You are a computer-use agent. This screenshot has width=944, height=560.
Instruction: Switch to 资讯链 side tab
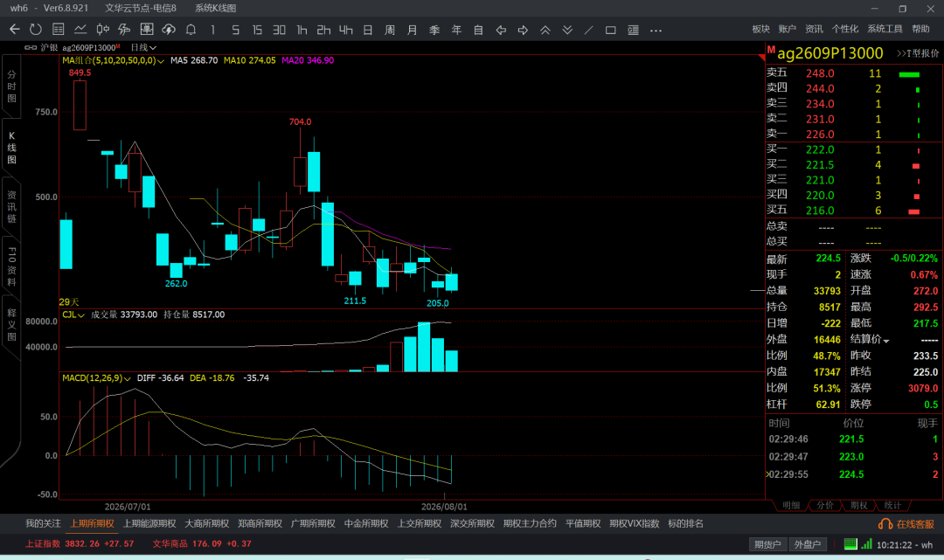[x=11, y=206]
